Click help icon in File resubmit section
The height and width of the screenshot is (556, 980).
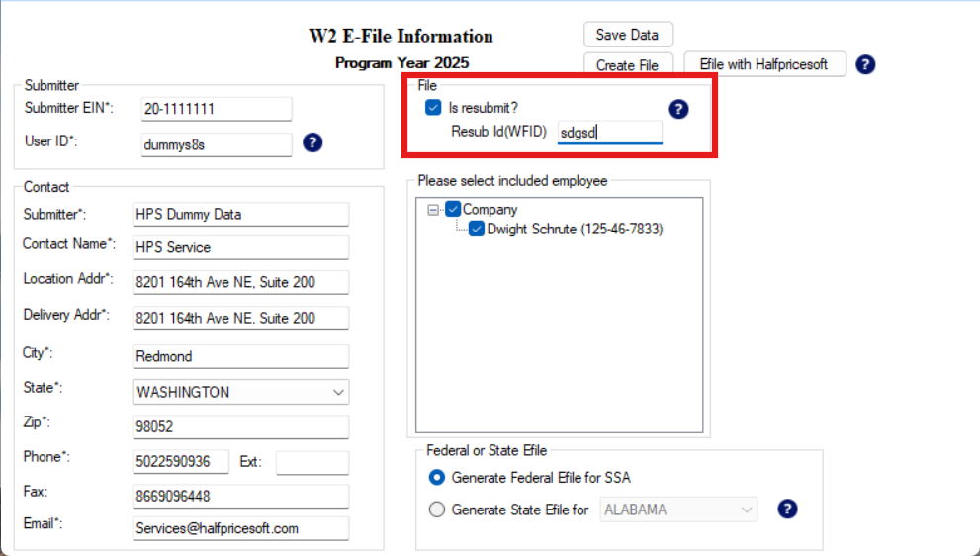point(678,109)
